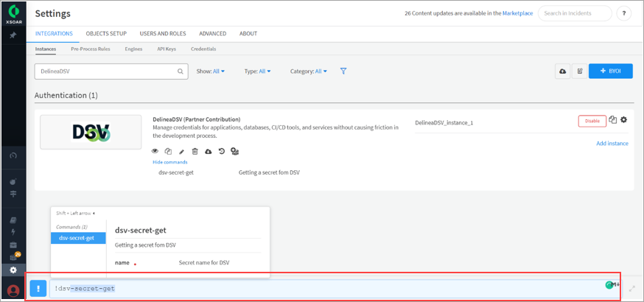The height and width of the screenshot is (302, 644).
Task: Click the cloud download icon under DelineaDSV
Action: click(x=209, y=151)
